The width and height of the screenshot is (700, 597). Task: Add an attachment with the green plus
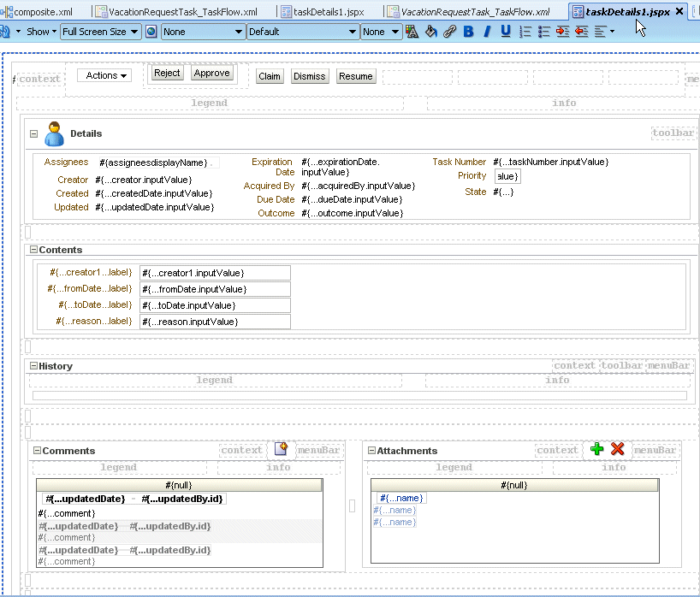click(596, 449)
